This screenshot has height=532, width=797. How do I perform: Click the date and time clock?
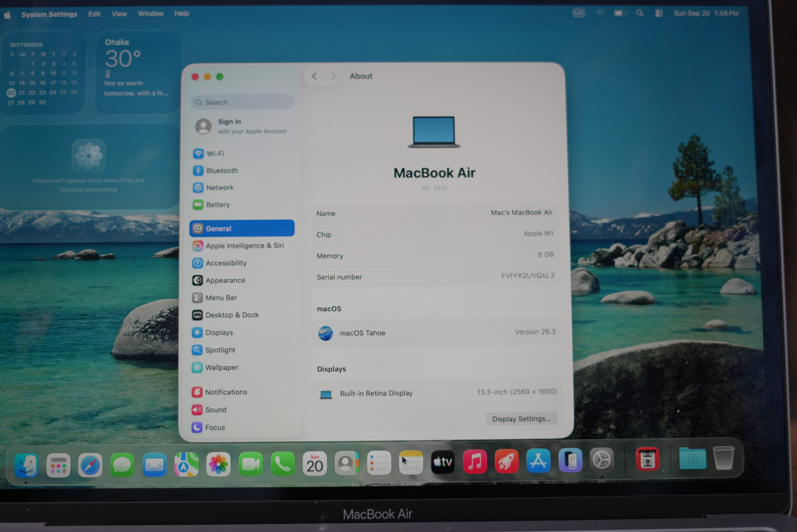(706, 14)
